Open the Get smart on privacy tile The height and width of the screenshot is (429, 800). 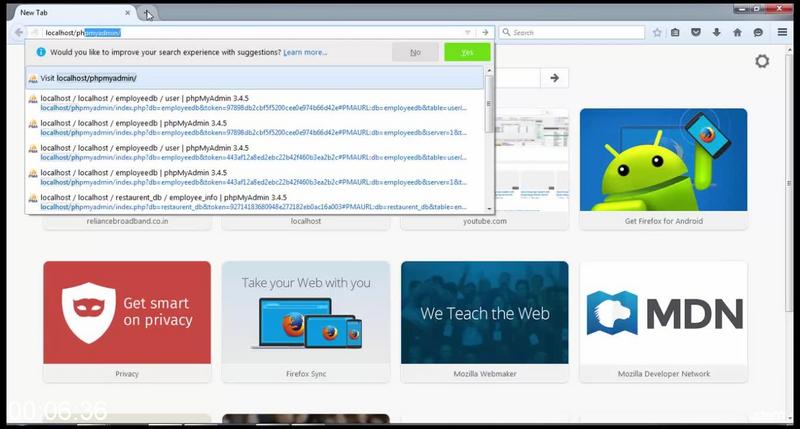click(127, 322)
